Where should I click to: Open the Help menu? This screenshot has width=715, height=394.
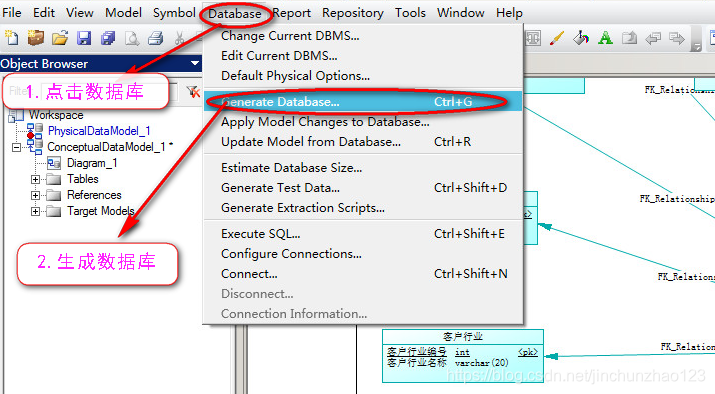coord(509,13)
